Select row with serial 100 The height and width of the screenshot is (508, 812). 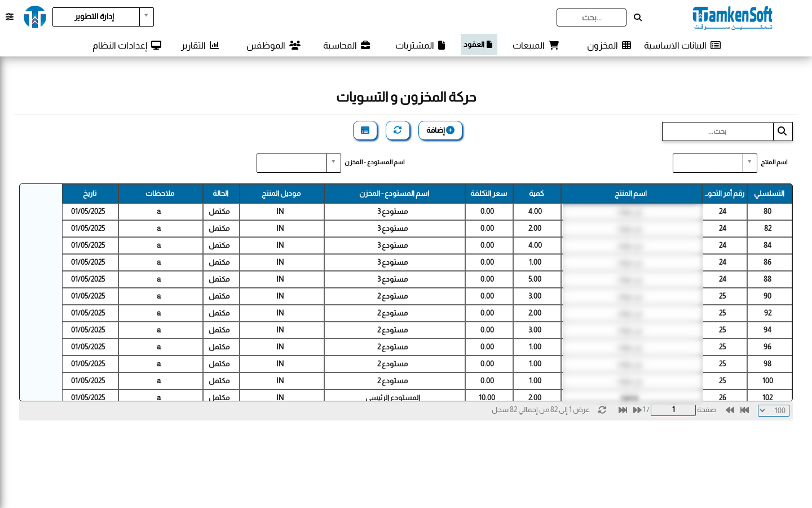pyautogui.click(x=427, y=381)
